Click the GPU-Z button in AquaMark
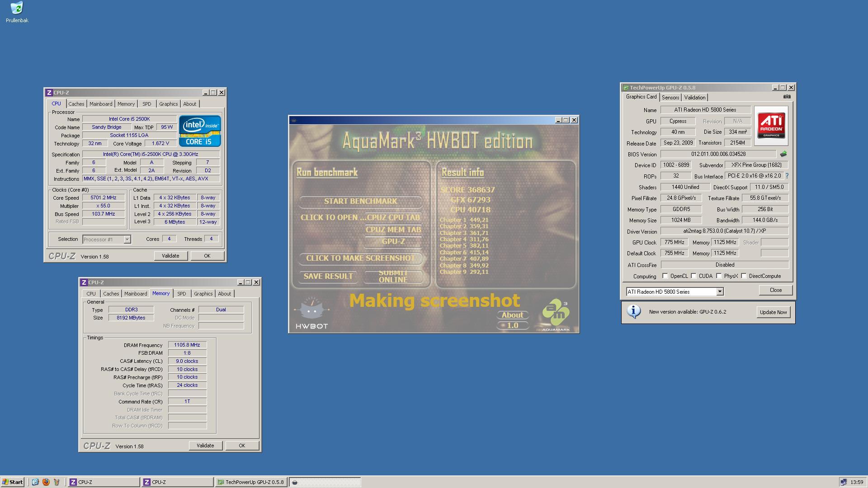This screenshot has height=488, width=868. click(x=393, y=241)
